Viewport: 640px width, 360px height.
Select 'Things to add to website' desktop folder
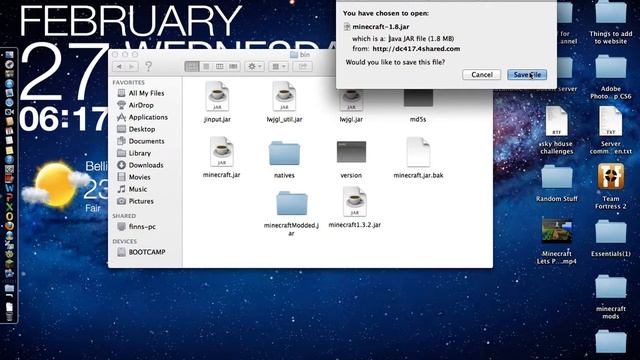611,12
